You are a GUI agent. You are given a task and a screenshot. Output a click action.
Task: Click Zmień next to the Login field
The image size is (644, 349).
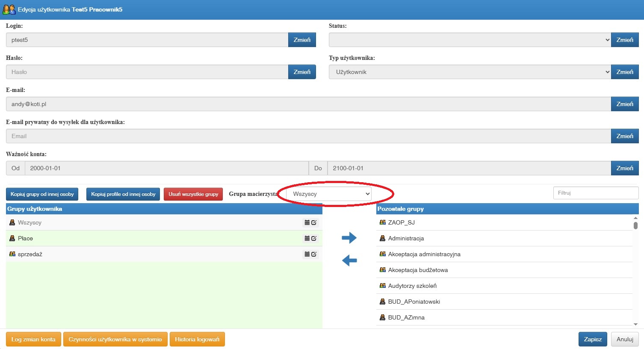(302, 40)
